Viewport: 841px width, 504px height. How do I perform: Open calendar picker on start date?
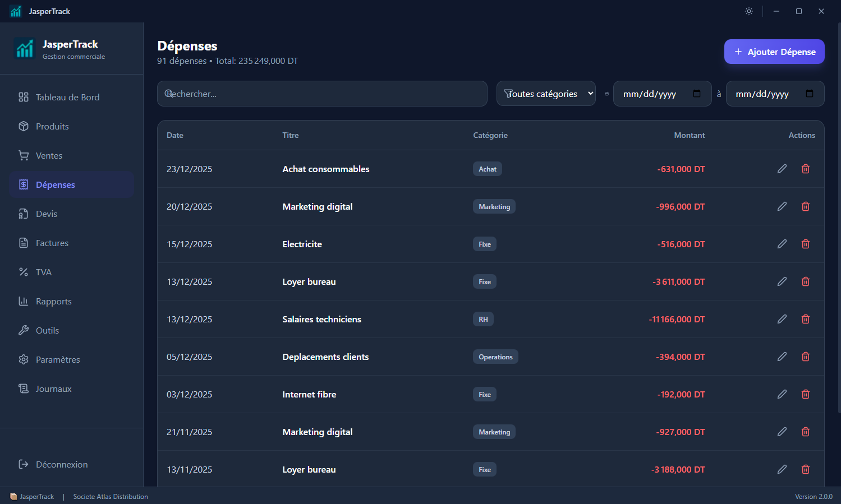point(697,94)
